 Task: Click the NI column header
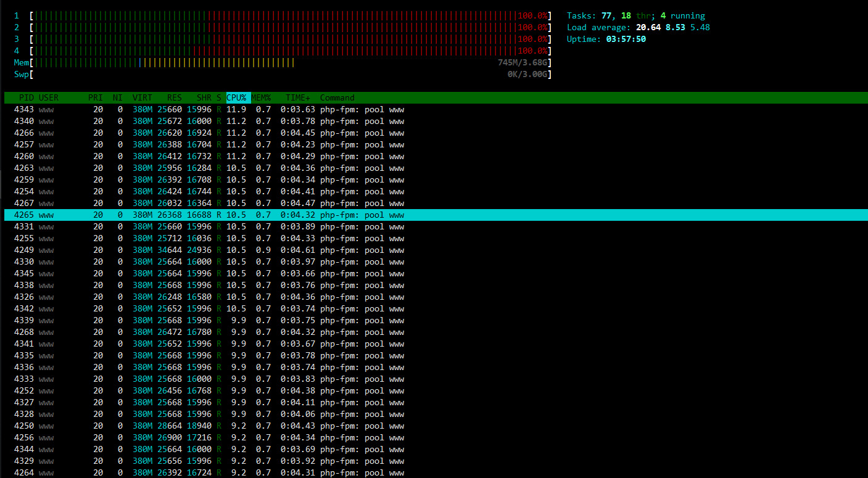click(x=118, y=97)
